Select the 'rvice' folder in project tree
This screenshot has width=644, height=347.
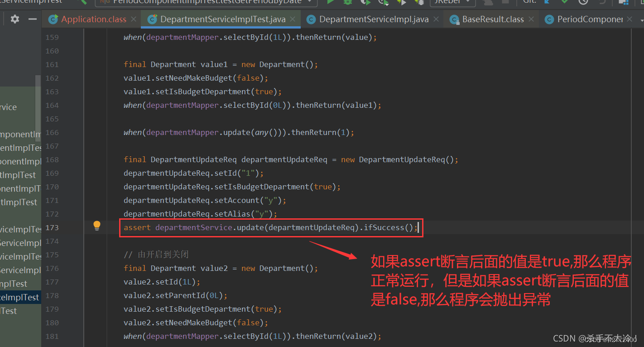click(9, 107)
